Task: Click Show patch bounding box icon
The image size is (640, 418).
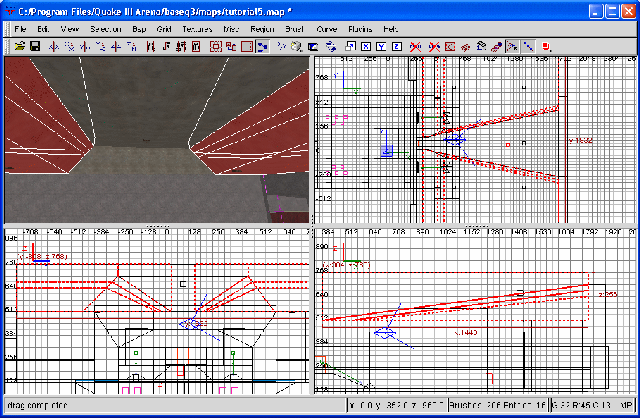Action: [450, 47]
